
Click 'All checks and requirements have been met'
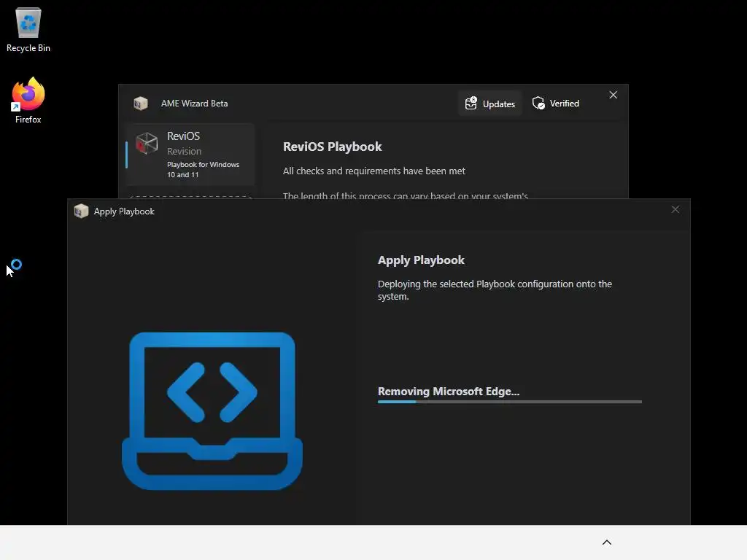pos(374,171)
